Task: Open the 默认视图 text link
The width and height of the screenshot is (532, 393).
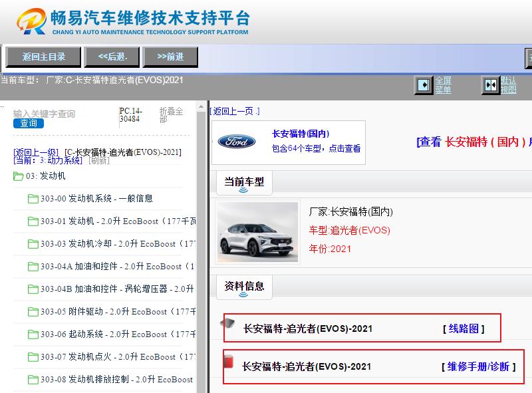Action: tap(508, 85)
